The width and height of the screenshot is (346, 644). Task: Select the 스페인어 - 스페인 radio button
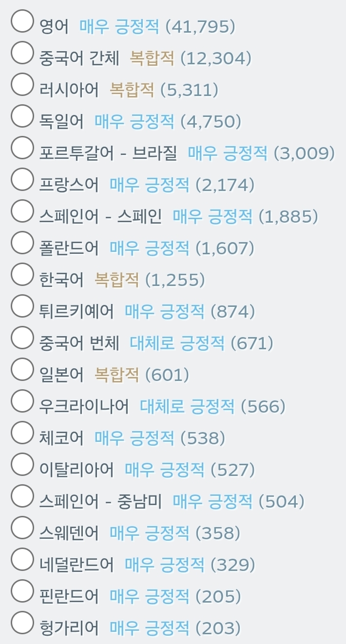click(22, 211)
